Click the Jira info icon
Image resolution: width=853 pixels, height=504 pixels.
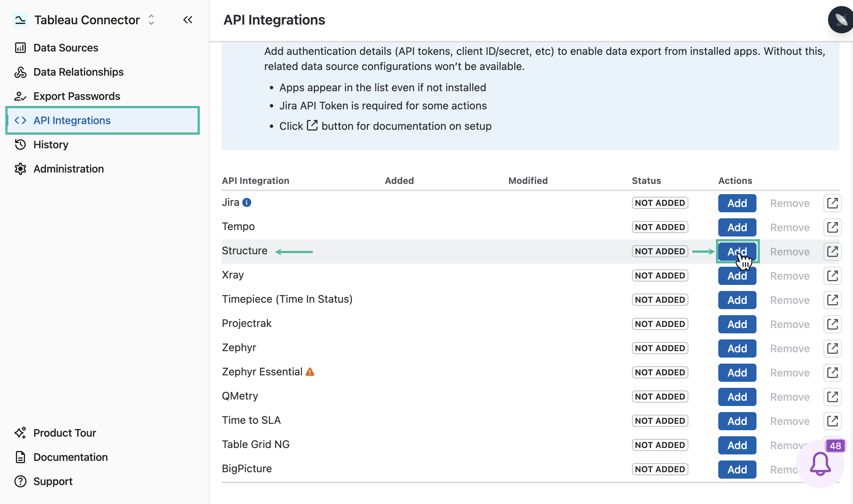click(247, 202)
